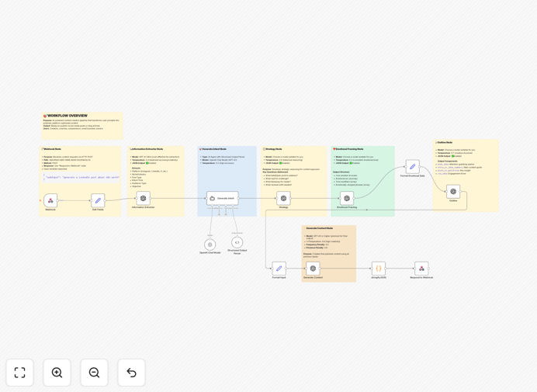Viewport: 537px width, 392px height.
Task: Select the Strategy Node sticky note title
Action: click(274, 149)
